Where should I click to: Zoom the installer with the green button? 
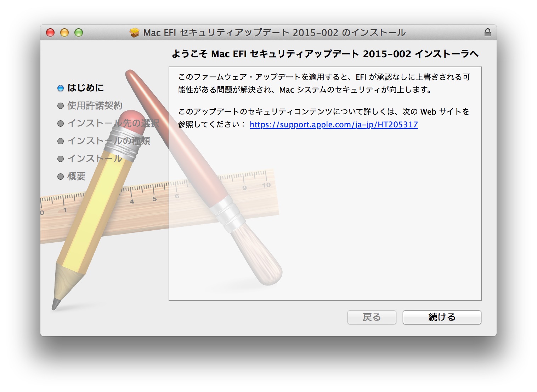click(79, 33)
